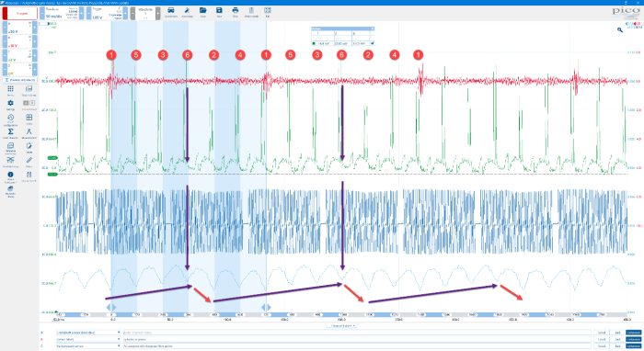Click the Open file folder icon
The height and width of the screenshot is (351, 644).
point(203,12)
